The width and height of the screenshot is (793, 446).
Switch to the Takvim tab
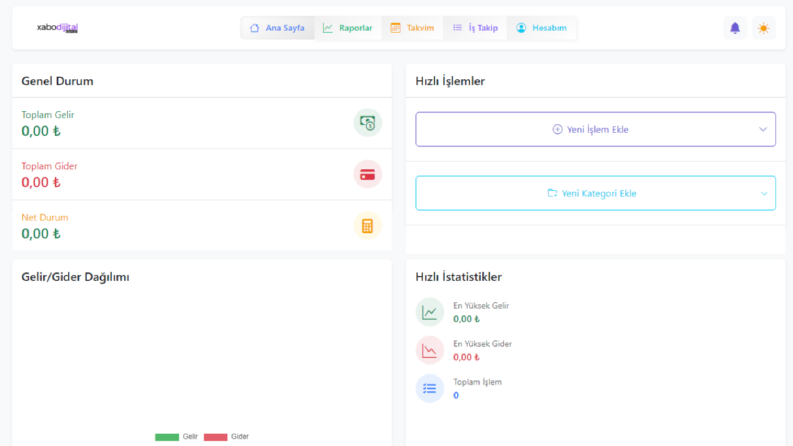pos(412,28)
